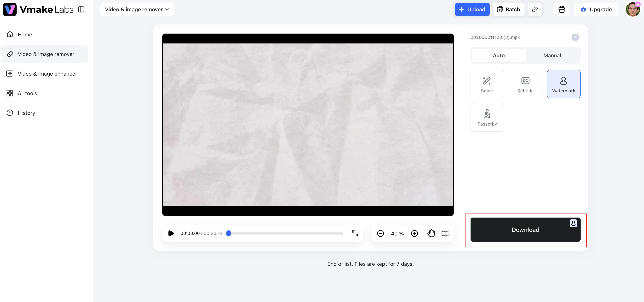This screenshot has width=644, height=302.
Task: Toggle the before/after compare view icon
Action: pyautogui.click(x=445, y=233)
